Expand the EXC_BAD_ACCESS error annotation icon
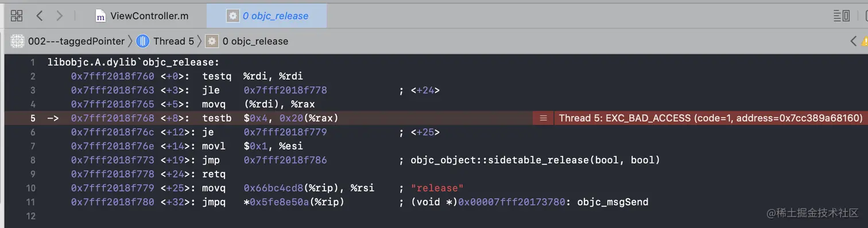Screen dimensions: 868x228 click(x=543, y=118)
